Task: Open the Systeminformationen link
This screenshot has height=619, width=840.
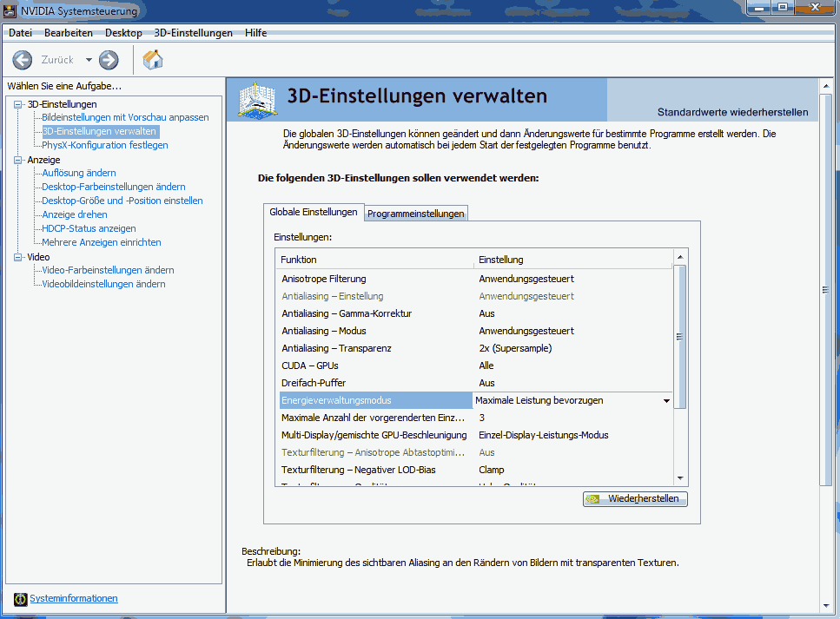Action: tap(74, 599)
